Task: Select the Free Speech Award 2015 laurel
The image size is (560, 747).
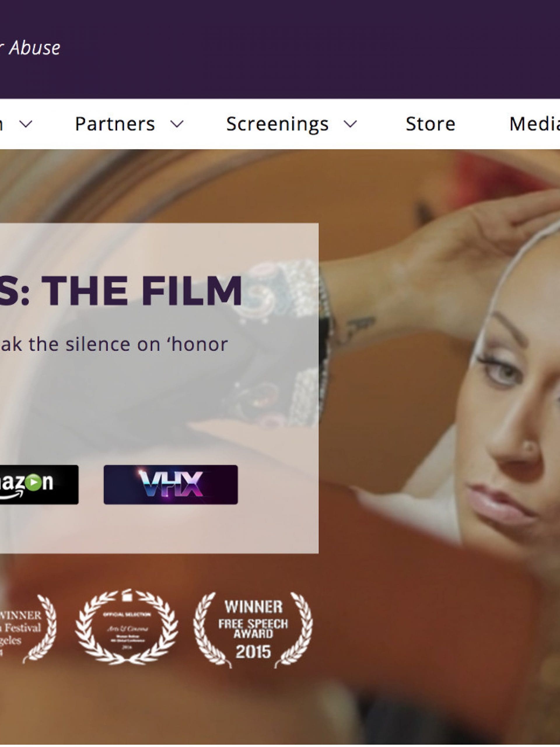Action: [x=253, y=630]
